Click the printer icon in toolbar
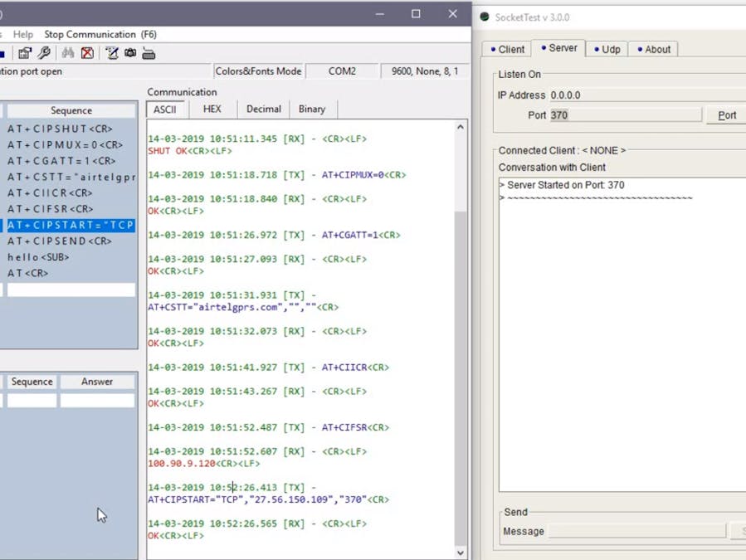Viewport: 746px width, 560px height. click(149, 53)
